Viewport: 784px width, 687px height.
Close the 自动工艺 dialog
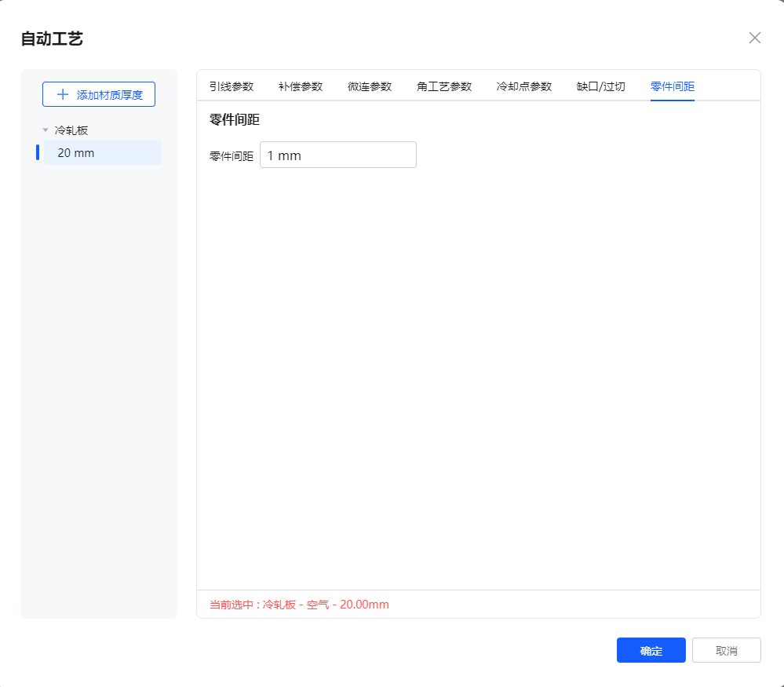[x=754, y=38]
